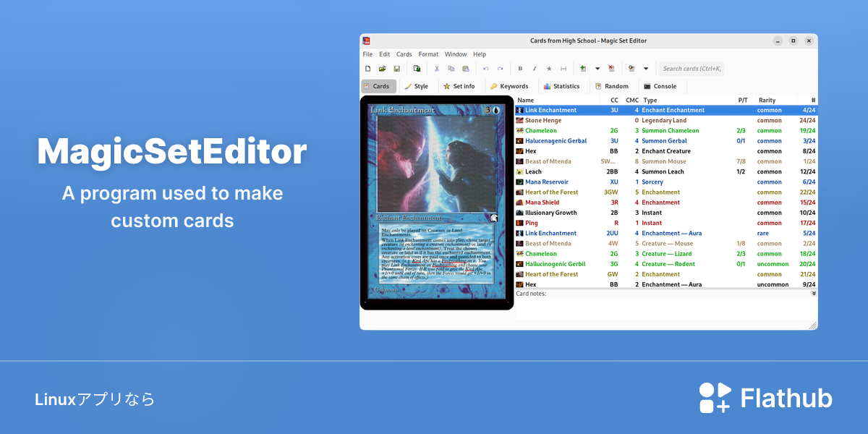Remove the selected card with the red X icon

(x=611, y=69)
